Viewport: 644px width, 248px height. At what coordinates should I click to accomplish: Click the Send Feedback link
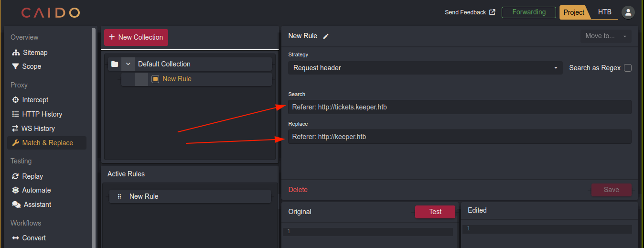(x=470, y=12)
